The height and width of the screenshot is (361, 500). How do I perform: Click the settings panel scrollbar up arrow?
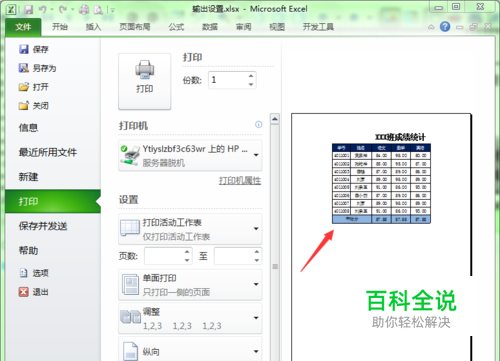point(275,119)
